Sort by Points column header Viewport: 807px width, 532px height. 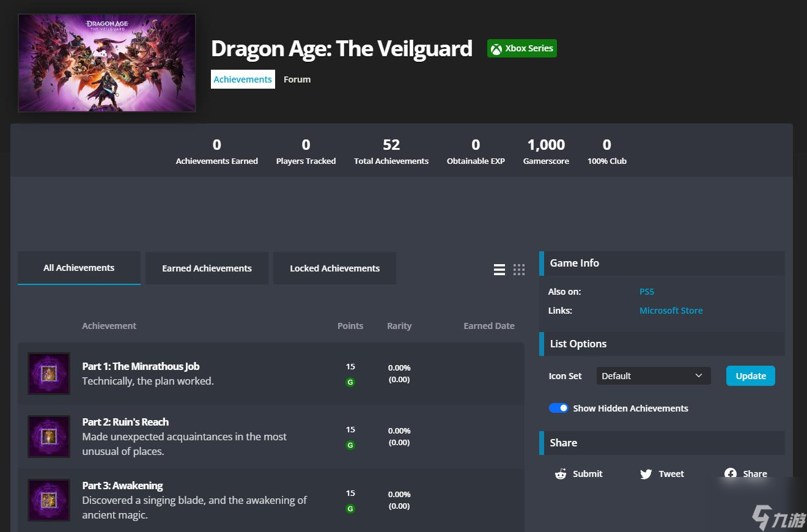350,326
